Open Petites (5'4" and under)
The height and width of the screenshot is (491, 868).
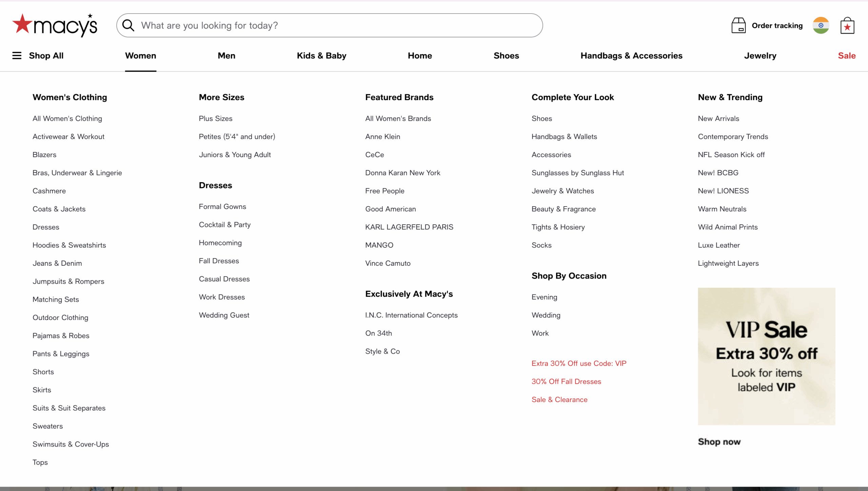click(x=237, y=136)
